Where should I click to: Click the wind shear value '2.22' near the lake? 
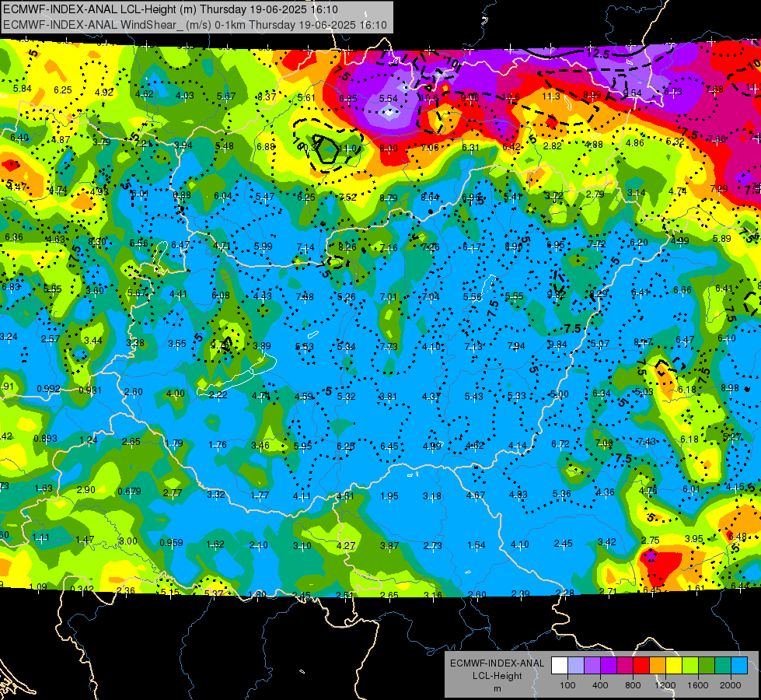tap(218, 395)
